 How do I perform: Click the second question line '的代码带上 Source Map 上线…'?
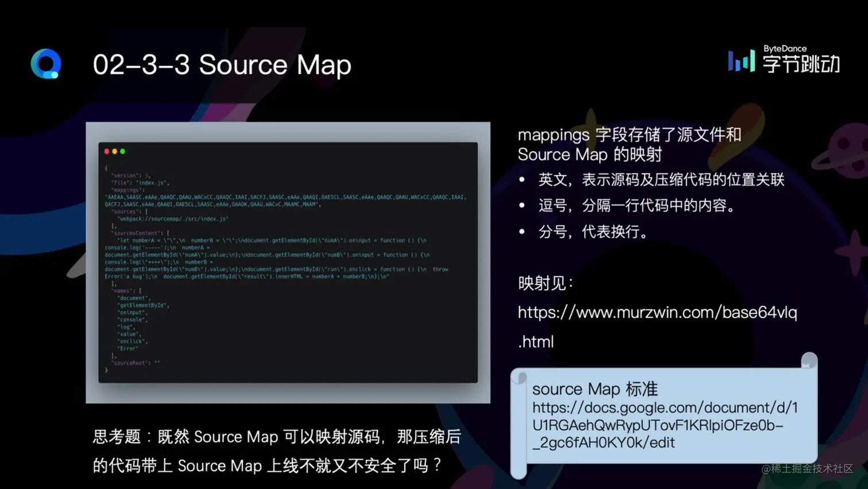pyautogui.click(x=268, y=465)
